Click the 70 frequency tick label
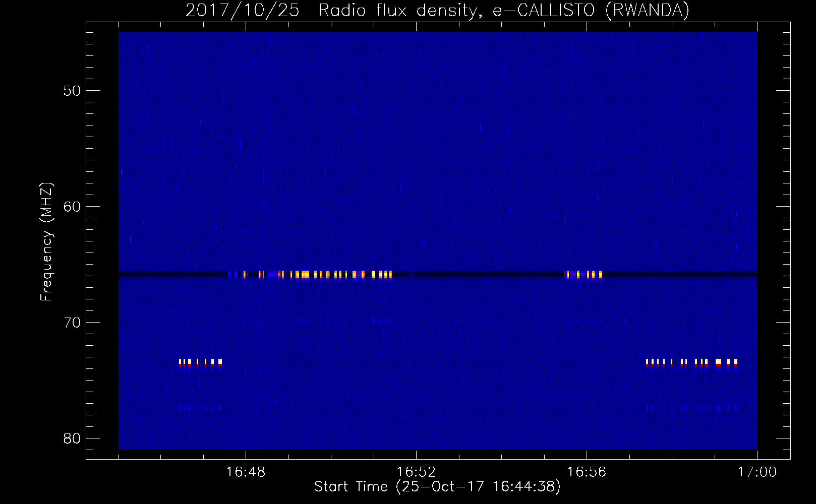The height and width of the screenshot is (504, 816). pos(72,323)
